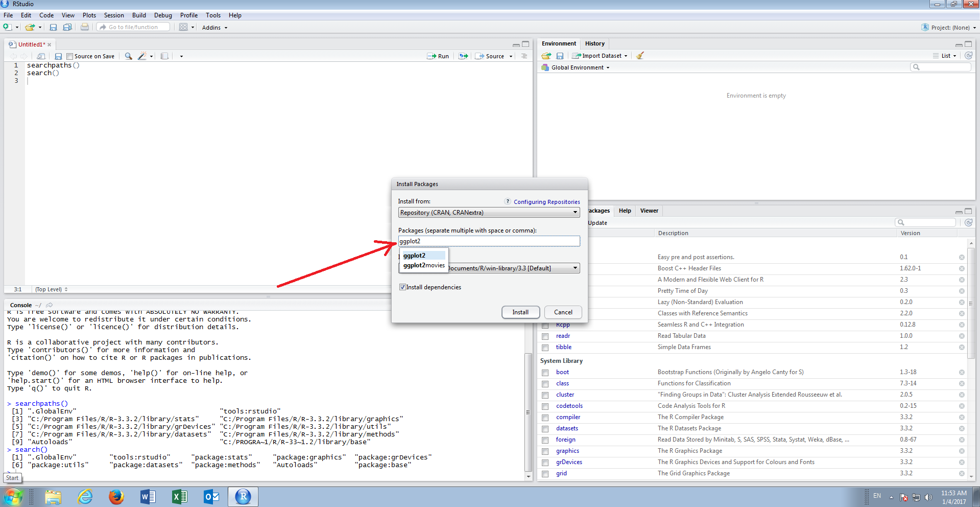Click the editor toolbar save icon
980x507 pixels.
click(58, 56)
